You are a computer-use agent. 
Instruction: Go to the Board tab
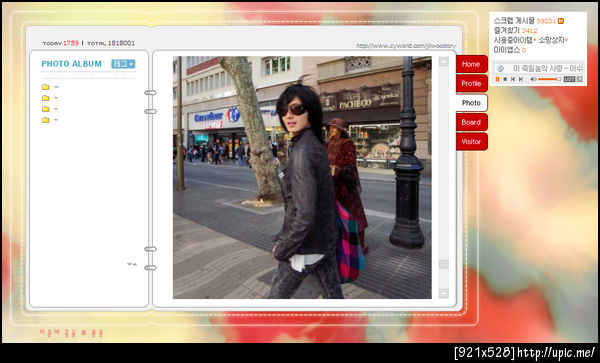471,122
